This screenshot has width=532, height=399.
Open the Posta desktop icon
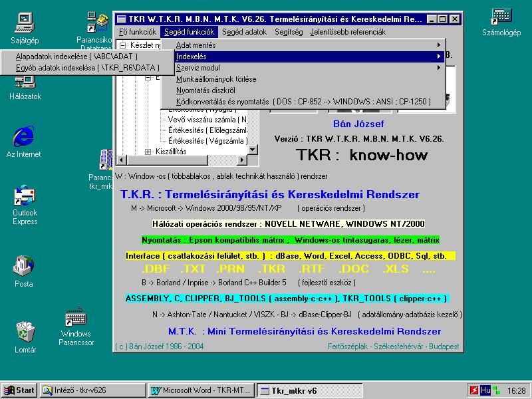point(24,271)
